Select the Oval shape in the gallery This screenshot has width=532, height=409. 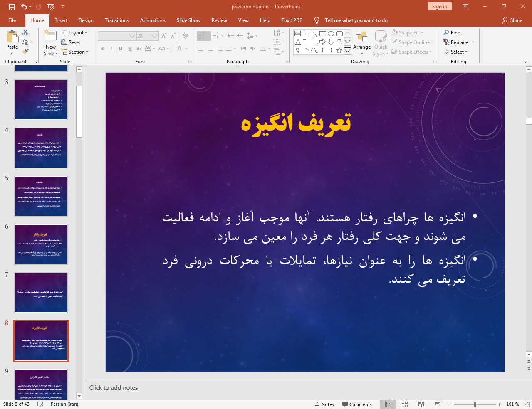click(331, 34)
